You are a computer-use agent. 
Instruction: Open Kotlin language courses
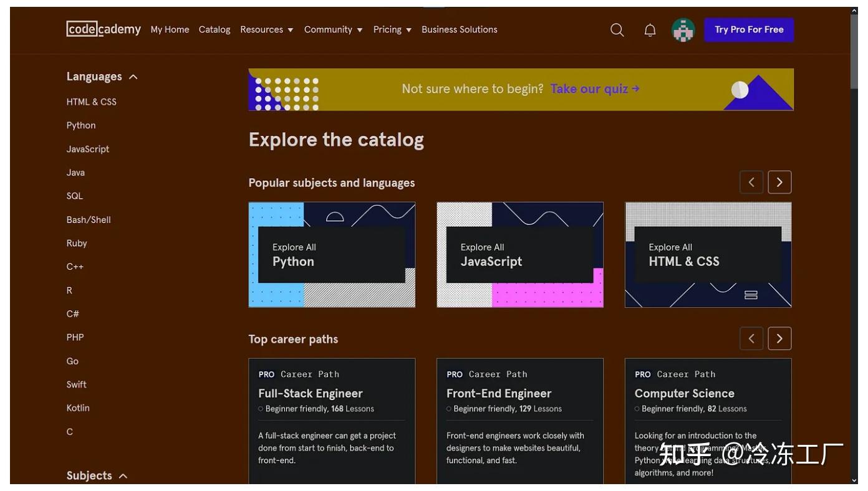click(x=78, y=408)
